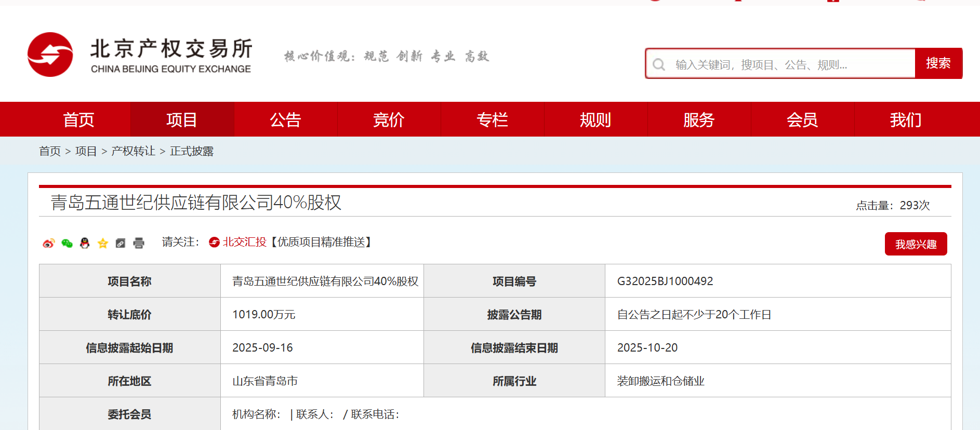980x430 pixels.
Task: Go to 产权转让 in the breadcrumb
Action: click(134, 151)
